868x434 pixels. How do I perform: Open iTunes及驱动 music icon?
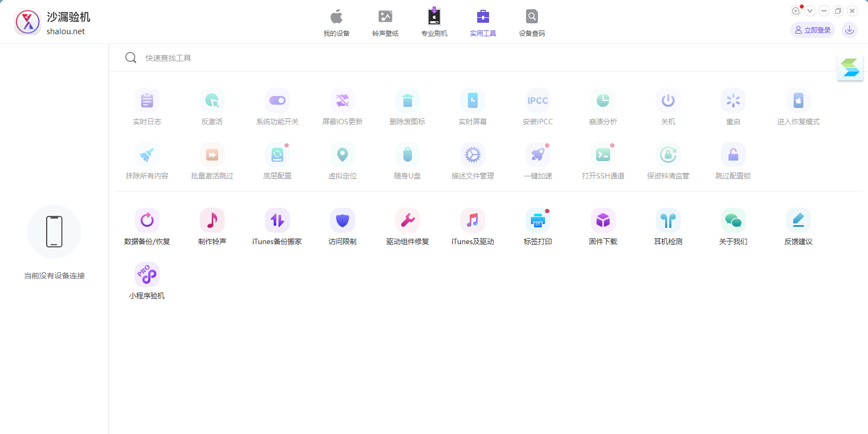(x=473, y=221)
